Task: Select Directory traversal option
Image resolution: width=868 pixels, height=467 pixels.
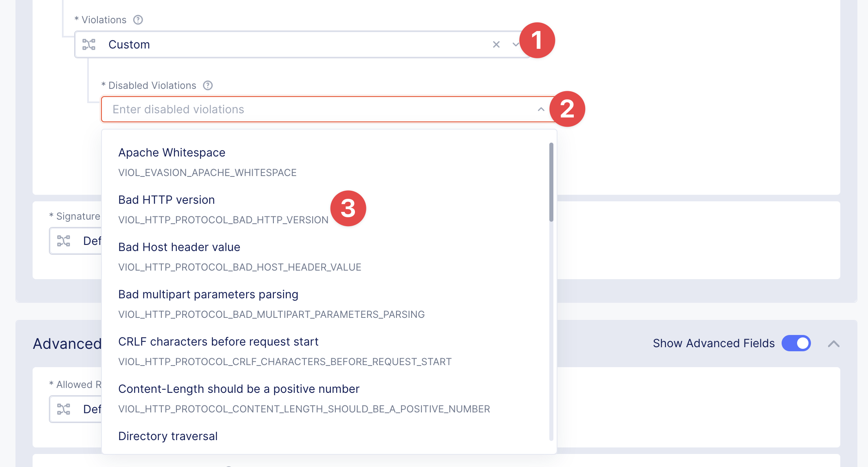Action: 168,436
